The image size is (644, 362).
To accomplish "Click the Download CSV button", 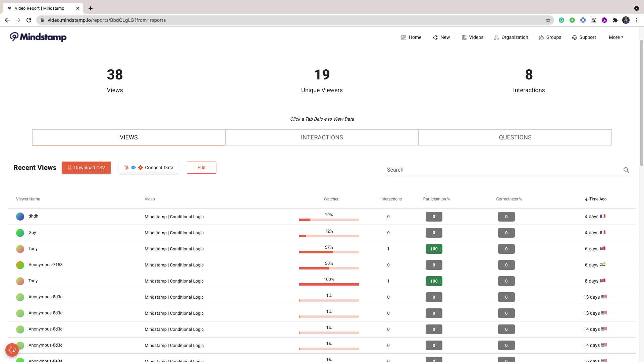I will pyautogui.click(x=86, y=168).
